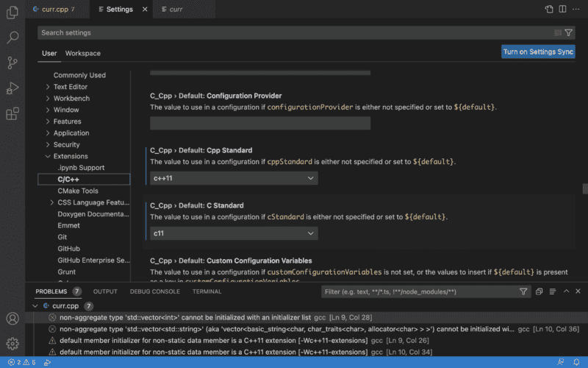Switch to the OUTPUT panel tab
Image resolution: width=588 pixels, height=368 pixels.
coord(105,291)
